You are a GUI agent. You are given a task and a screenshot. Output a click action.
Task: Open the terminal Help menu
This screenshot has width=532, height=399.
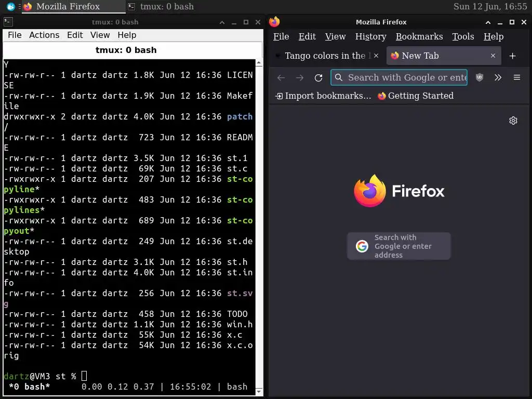pos(127,35)
